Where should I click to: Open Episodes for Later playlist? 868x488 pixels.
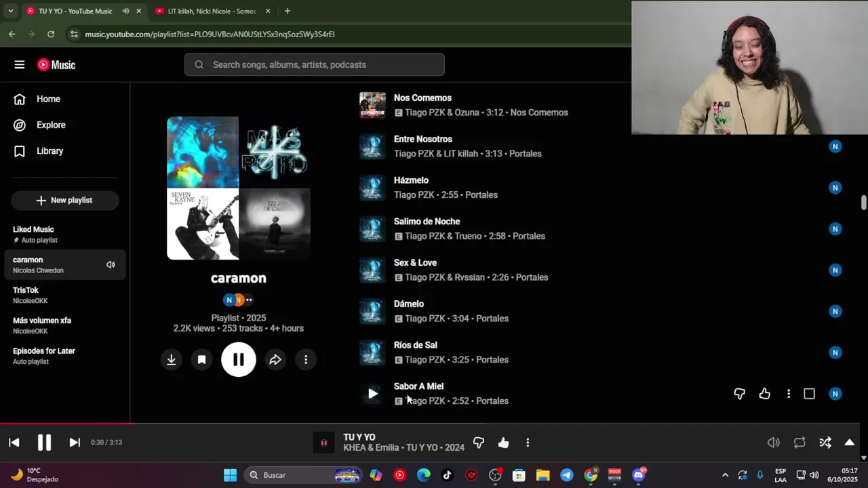[65, 356]
